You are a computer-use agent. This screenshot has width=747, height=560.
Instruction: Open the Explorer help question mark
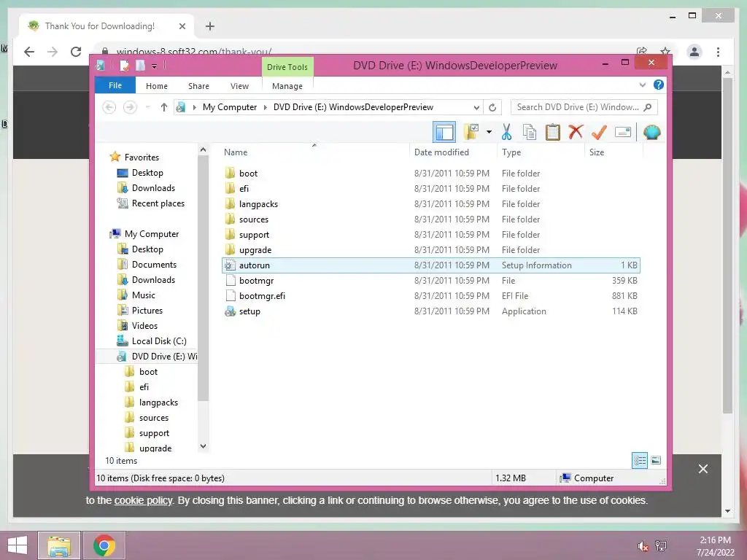tap(659, 85)
